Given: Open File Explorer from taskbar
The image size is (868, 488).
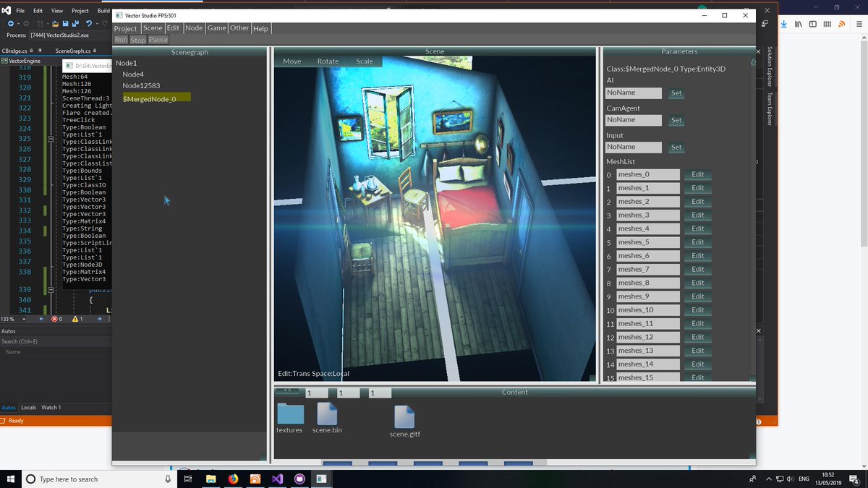Looking at the screenshot, I should click(210, 479).
